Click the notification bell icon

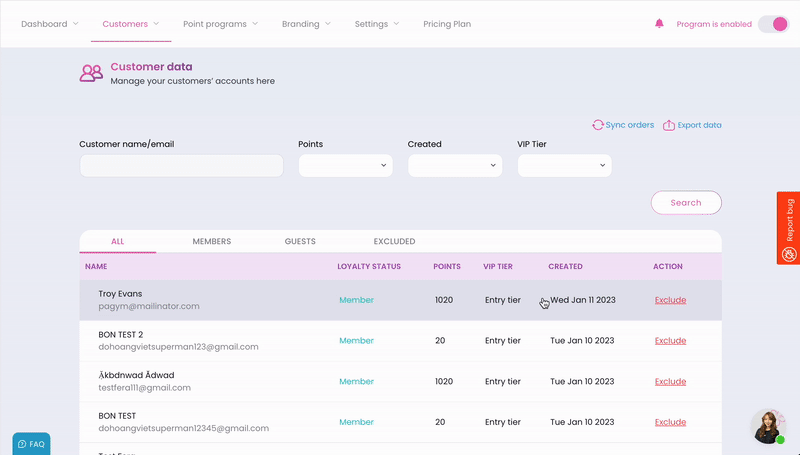(659, 23)
